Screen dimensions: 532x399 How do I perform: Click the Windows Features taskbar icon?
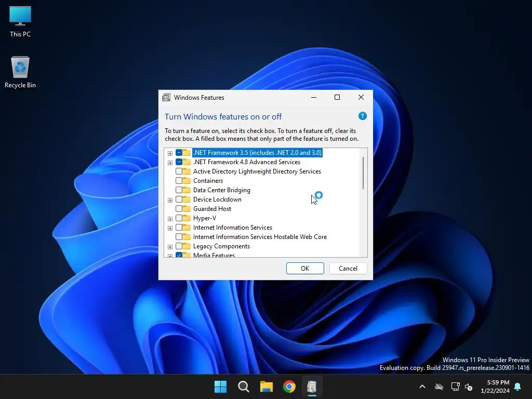(x=312, y=387)
